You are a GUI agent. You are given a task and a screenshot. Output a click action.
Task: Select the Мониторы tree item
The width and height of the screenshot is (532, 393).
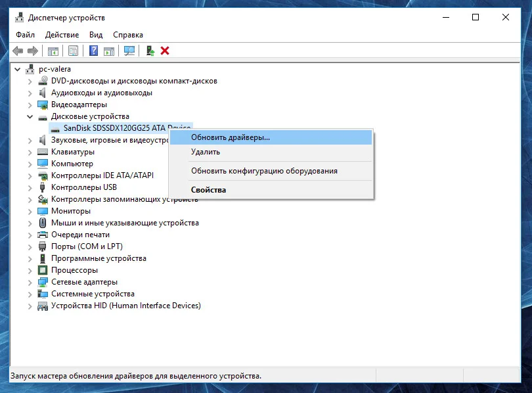(x=71, y=211)
